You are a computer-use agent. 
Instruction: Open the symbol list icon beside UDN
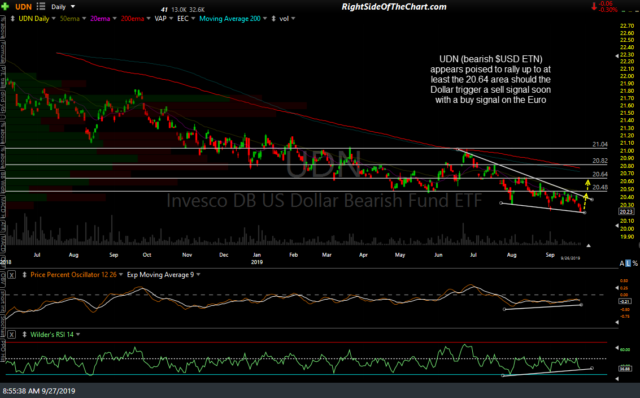41,6
